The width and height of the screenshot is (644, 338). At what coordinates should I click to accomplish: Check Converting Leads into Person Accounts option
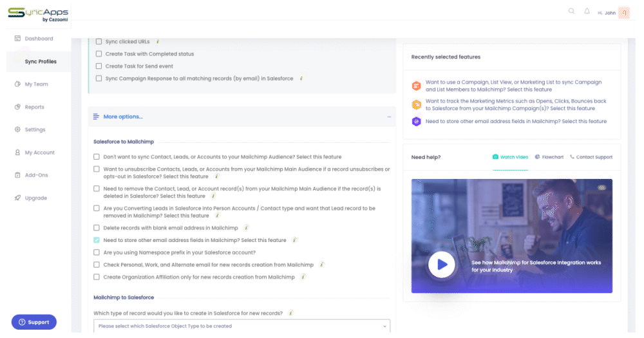pos(97,208)
